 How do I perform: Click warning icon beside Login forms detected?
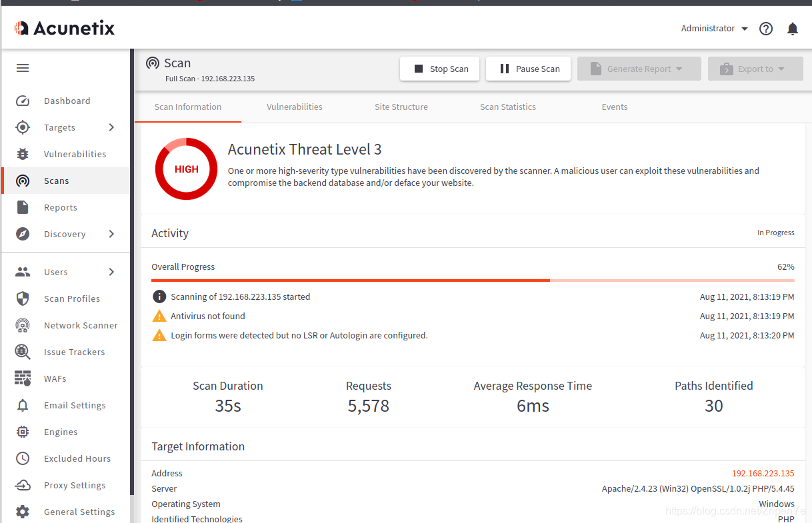pyautogui.click(x=159, y=335)
